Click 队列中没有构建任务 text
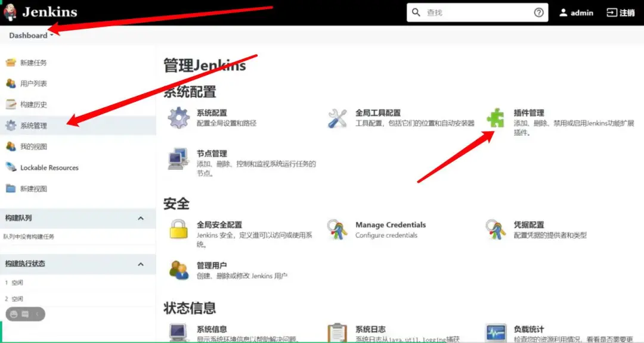This screenshot has height=343, width=644. [29, 237]
